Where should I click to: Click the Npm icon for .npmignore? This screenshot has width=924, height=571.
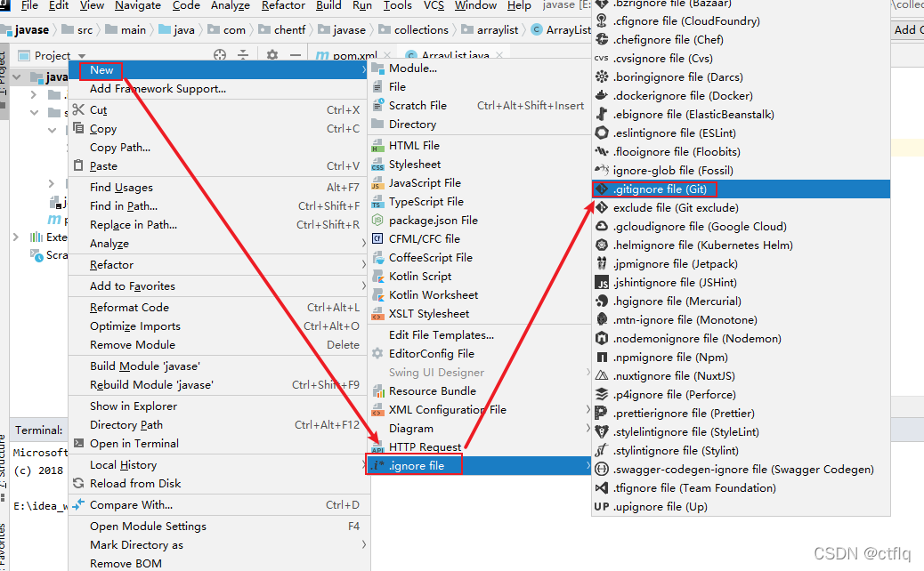point(601,358)
